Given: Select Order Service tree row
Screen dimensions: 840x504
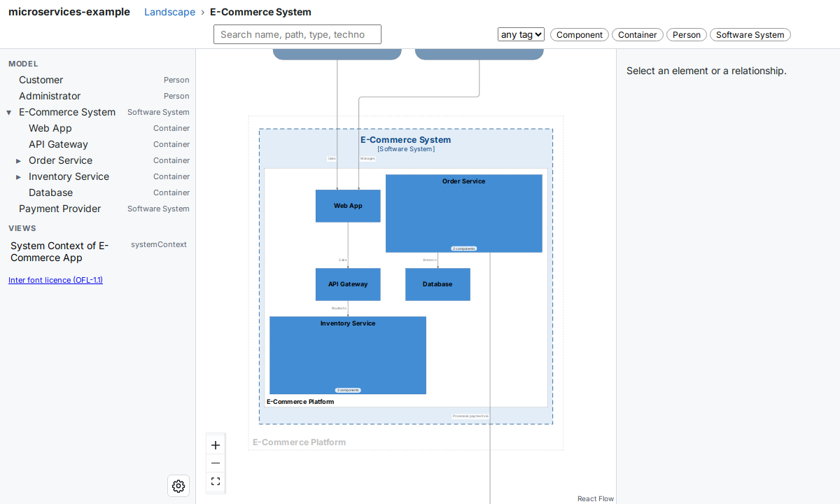Looking at the screenshot, I should pos(98,160).
